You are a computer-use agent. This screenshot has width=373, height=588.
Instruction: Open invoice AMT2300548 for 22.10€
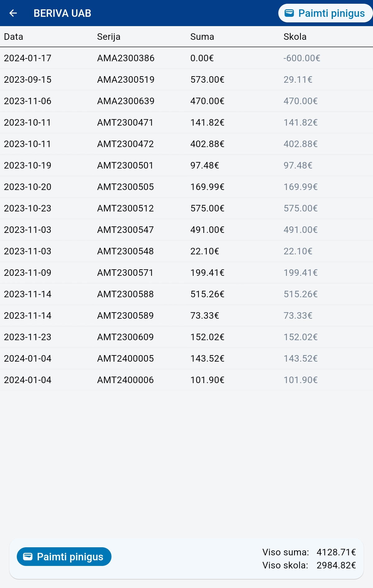(x=186, y=251)
